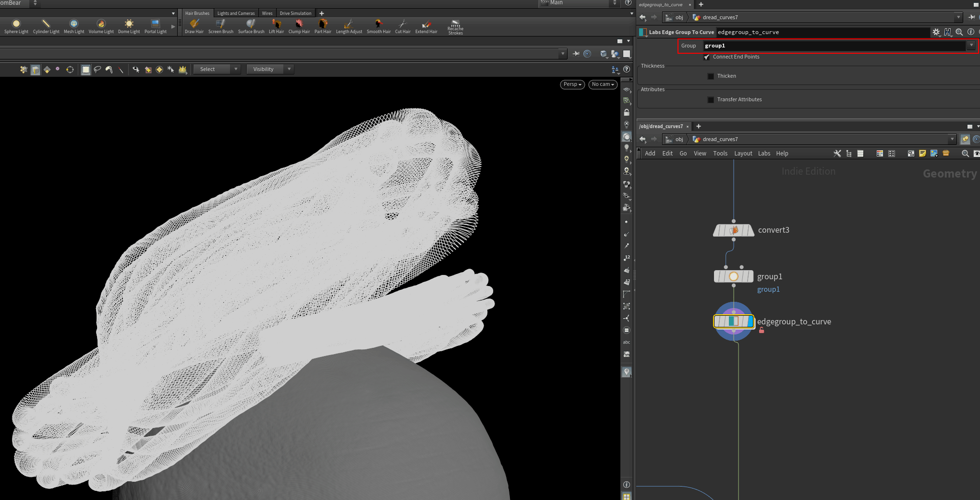Expand more light shelf tools arrow
The width and height of the screenshot is (980, 500).
pos(173,26)
